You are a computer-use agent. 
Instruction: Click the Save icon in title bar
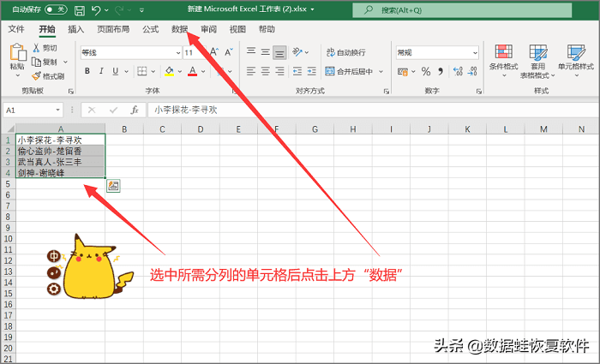[x=79, y=10]
